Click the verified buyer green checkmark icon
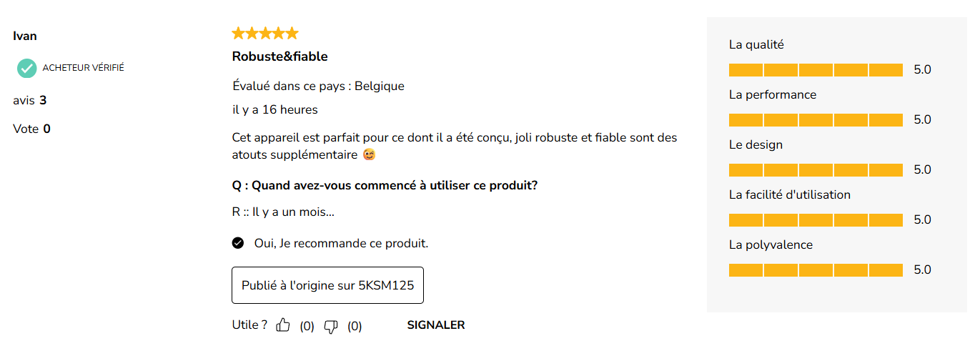This screenshot has height=356, width=980. click(27, 68)
